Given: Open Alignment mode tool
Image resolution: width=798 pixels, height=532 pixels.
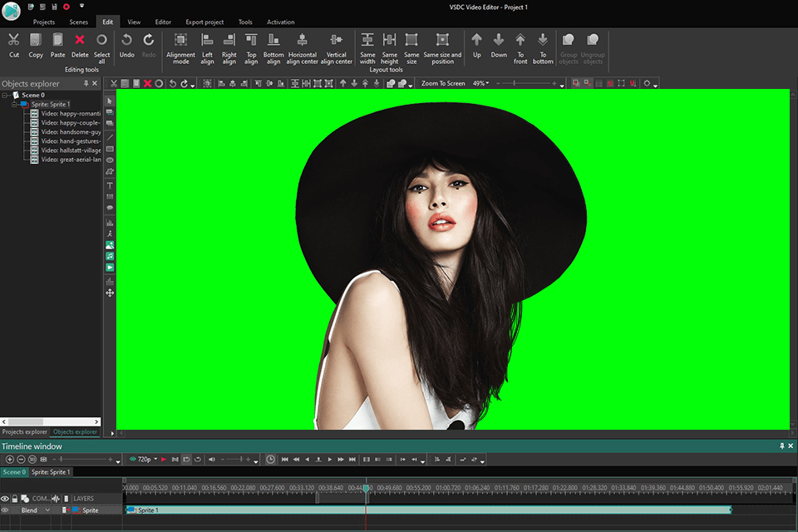Looking at the screenshot, I should coord(180,48).
